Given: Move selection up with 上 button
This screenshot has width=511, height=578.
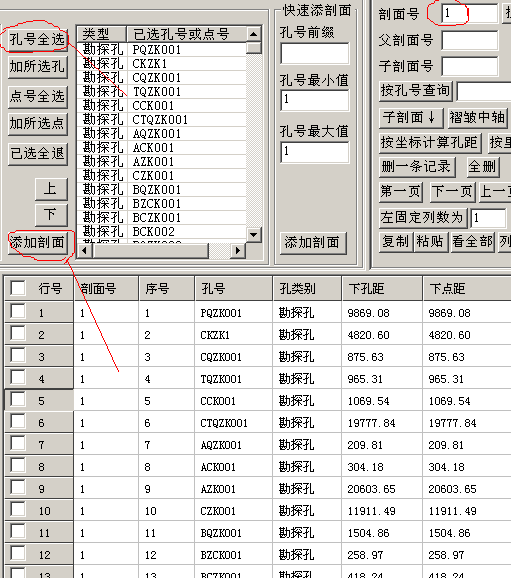Looking at the screenshot, I should click(x=51, y=189).
